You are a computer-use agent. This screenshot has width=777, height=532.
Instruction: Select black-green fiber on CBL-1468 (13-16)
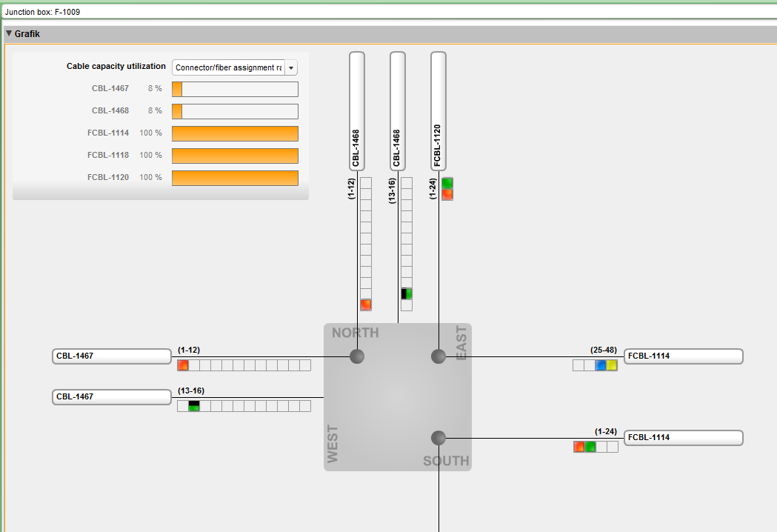pyautogui.click(x=407, y=293)
